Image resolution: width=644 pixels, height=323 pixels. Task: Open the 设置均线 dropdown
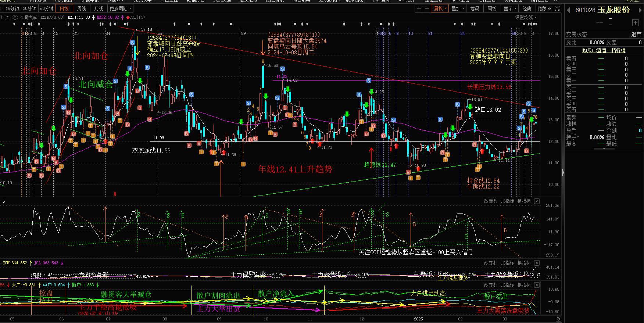(x=526, y=17)
